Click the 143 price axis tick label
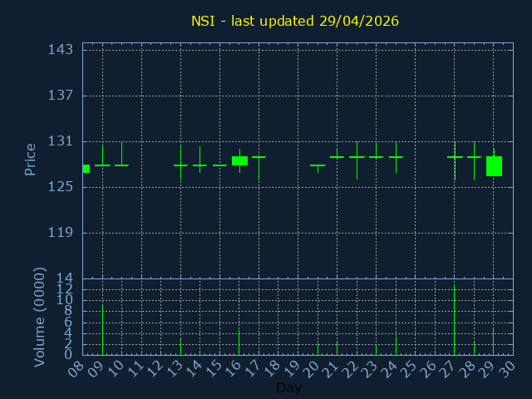The height and width of the screenshot is (399, 532). tap(61, 49)
